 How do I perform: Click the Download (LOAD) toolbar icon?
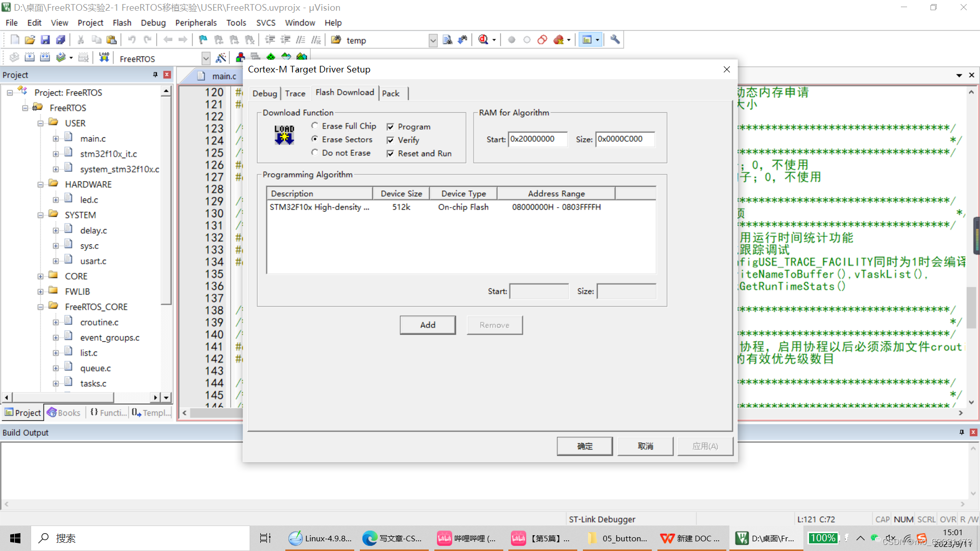pos(104,57)
